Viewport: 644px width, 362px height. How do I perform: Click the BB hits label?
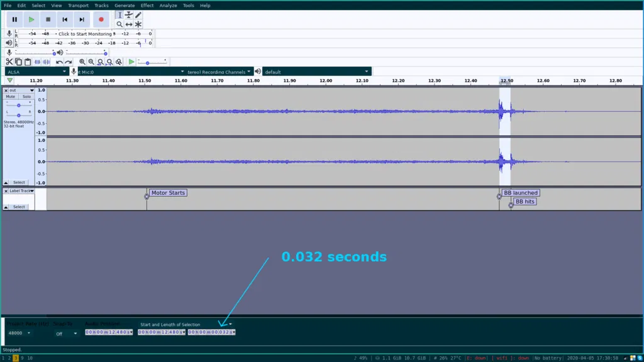pyautogui.click(x=525, y=202)
